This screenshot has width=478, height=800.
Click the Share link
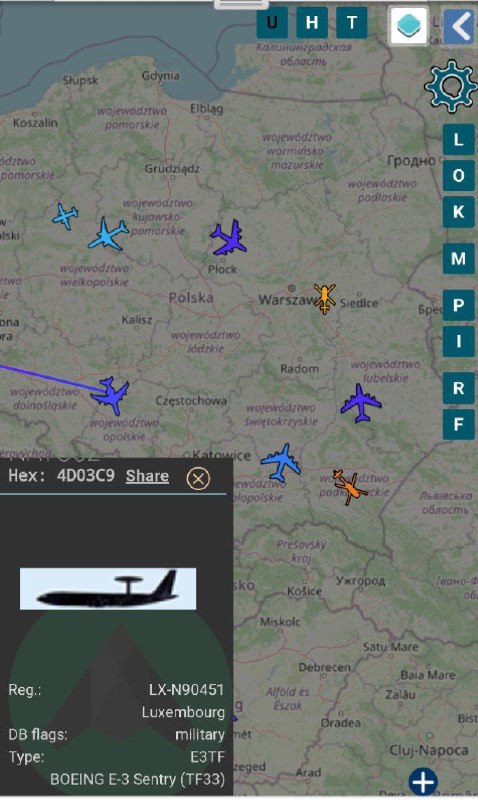147,476
